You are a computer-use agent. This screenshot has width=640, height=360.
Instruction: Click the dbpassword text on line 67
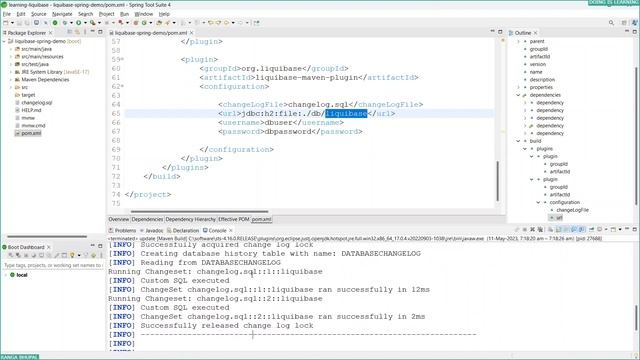[288, 131]
